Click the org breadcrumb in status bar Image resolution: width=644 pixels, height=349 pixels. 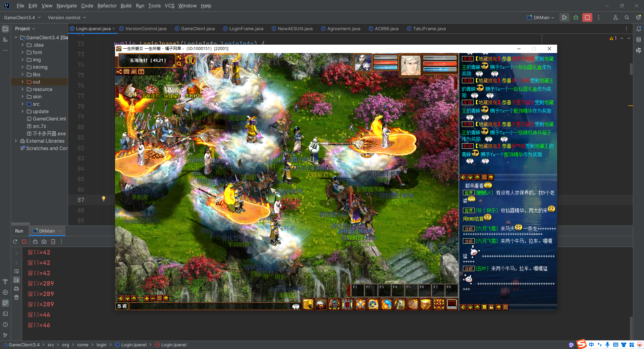click(65, 345)
